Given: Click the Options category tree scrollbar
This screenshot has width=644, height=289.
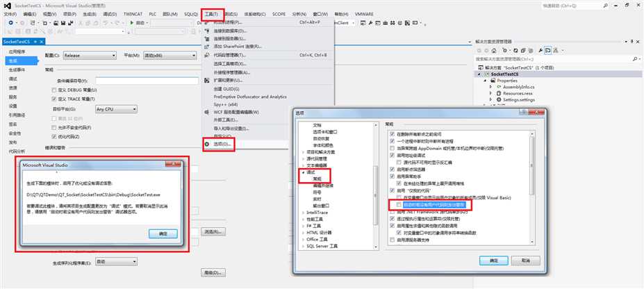Looking at the screenshot, I should [375, 185].
